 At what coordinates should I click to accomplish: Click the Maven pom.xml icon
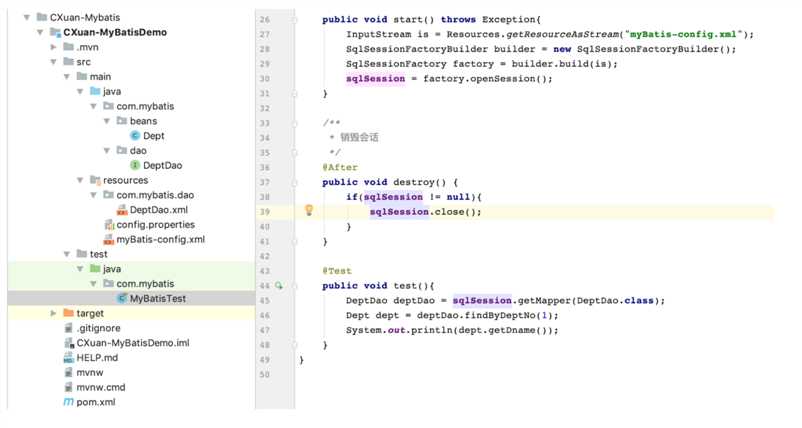[x=69, y=402]
